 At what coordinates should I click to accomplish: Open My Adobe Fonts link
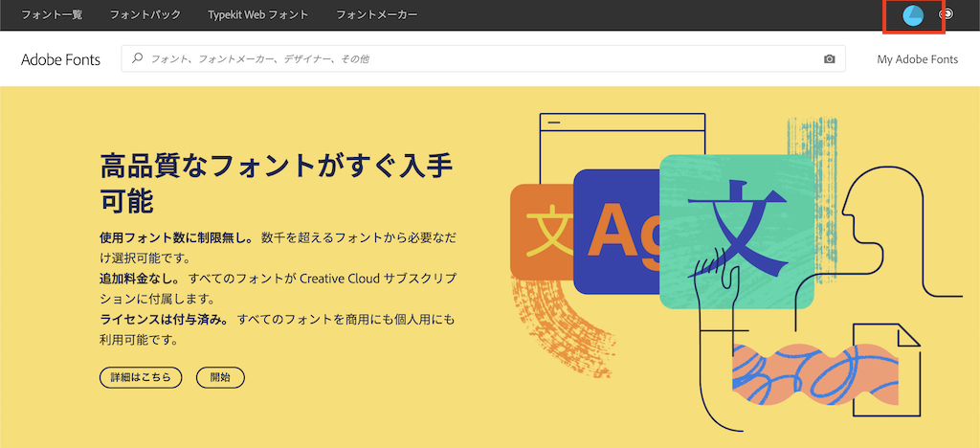click(918, 59)
